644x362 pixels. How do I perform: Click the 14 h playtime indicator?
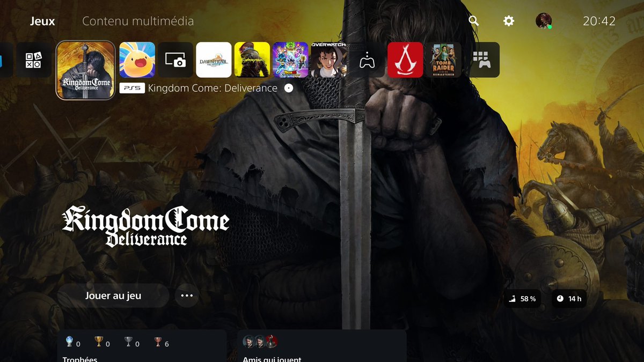point(569,299)
